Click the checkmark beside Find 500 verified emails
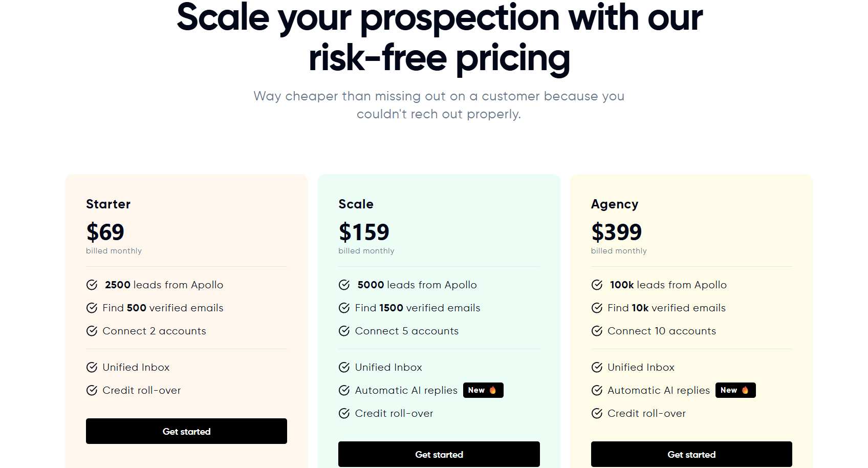The height and width of the screenshot is (468, 868). pyautogui.click(x=92, y=308)
